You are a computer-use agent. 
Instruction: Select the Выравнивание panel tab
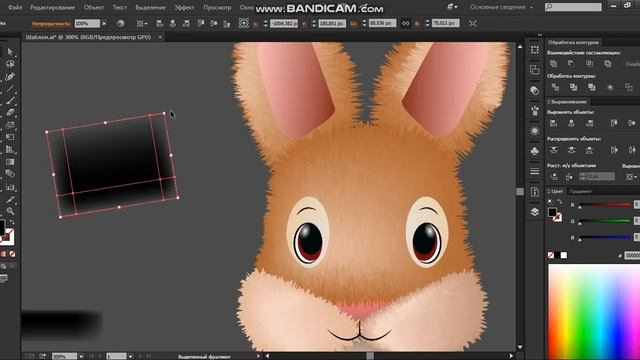pyautogui.click(x=568, y=102)
